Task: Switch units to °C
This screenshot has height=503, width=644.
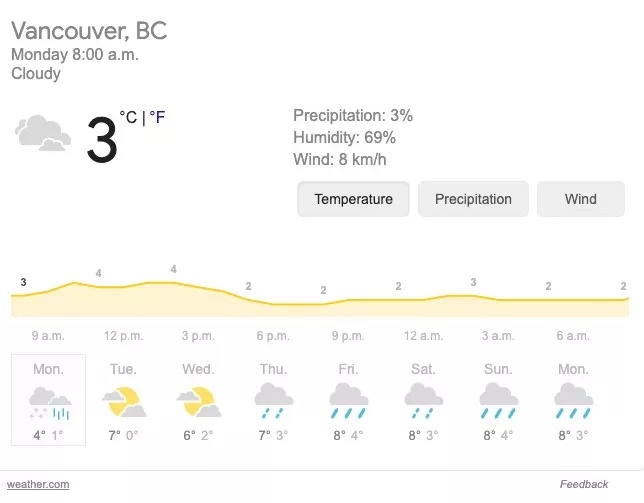Action: coord(128,117)
